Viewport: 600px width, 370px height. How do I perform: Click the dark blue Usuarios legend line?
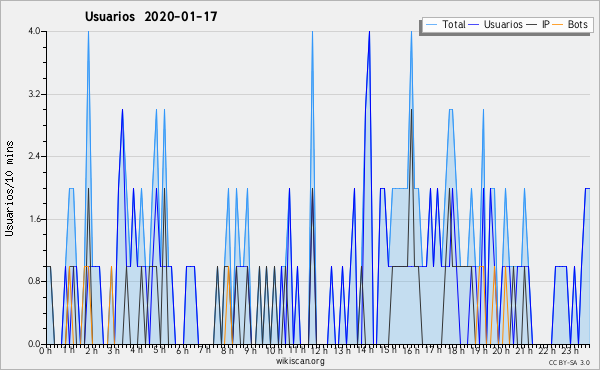(474, 25)
